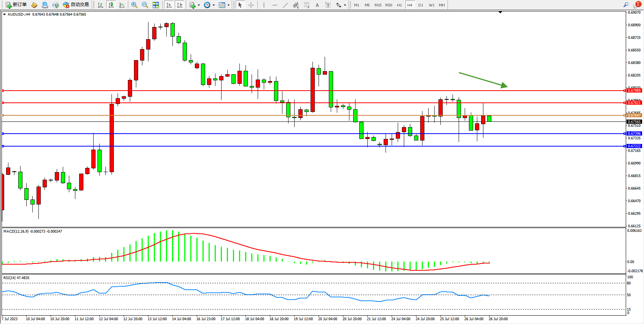Switch chart to line chart mode

pyautogui.click(x=122, y=5)
